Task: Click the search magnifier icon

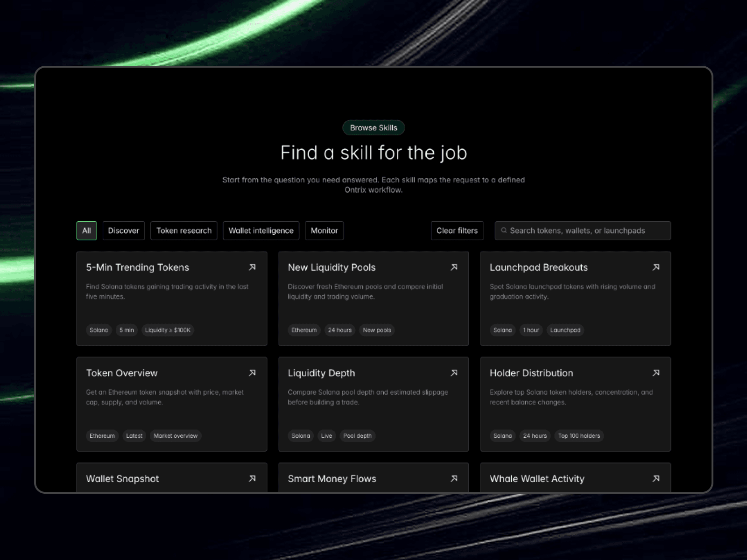Action: point(504,231)
